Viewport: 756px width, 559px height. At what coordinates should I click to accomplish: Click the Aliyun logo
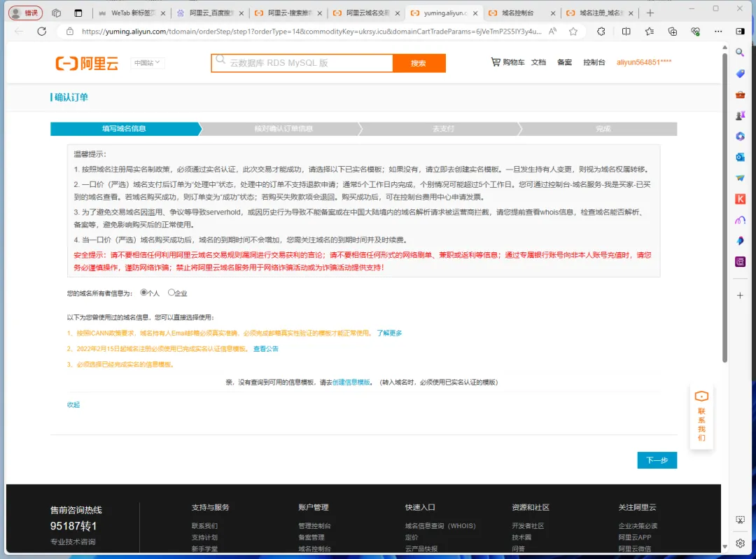point(87,63)
